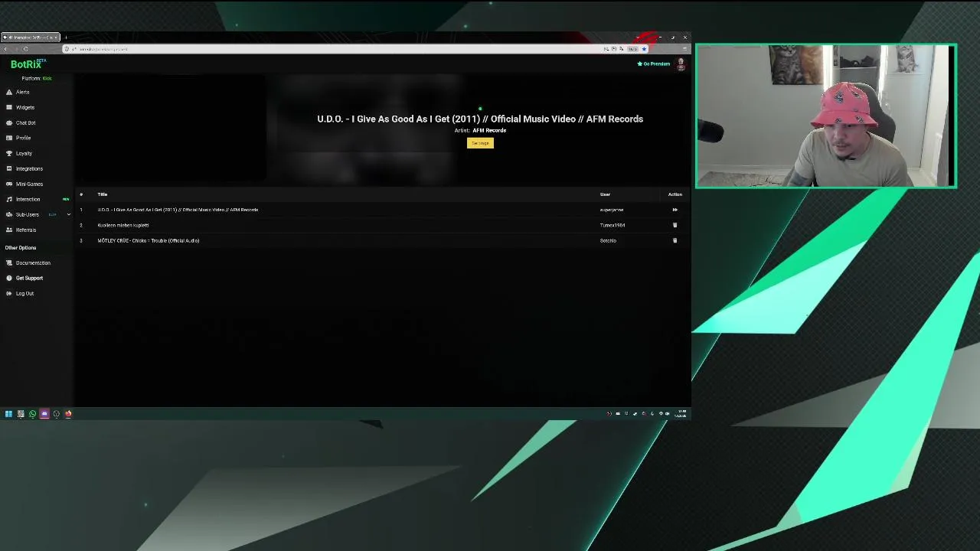Select the BotRix browser tab

[x=30, y=37]
